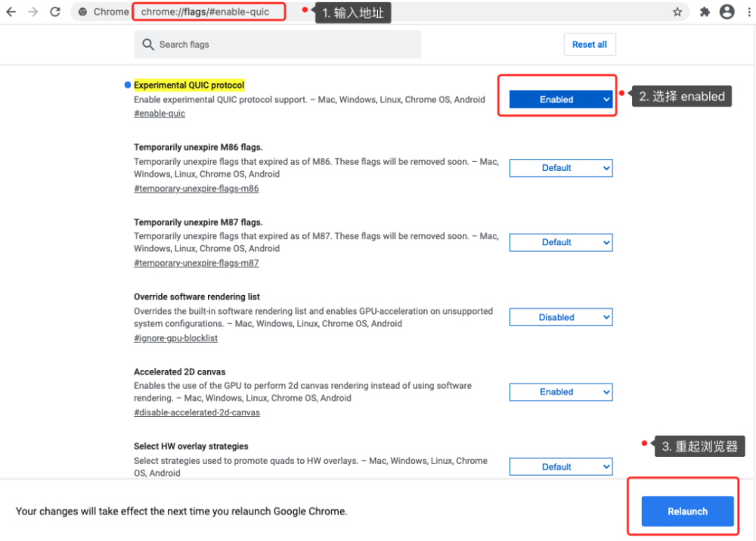Click the blue modified-flag dot beside QUIC
Viewport: 756px width, 541px height.
coord(128,85)
